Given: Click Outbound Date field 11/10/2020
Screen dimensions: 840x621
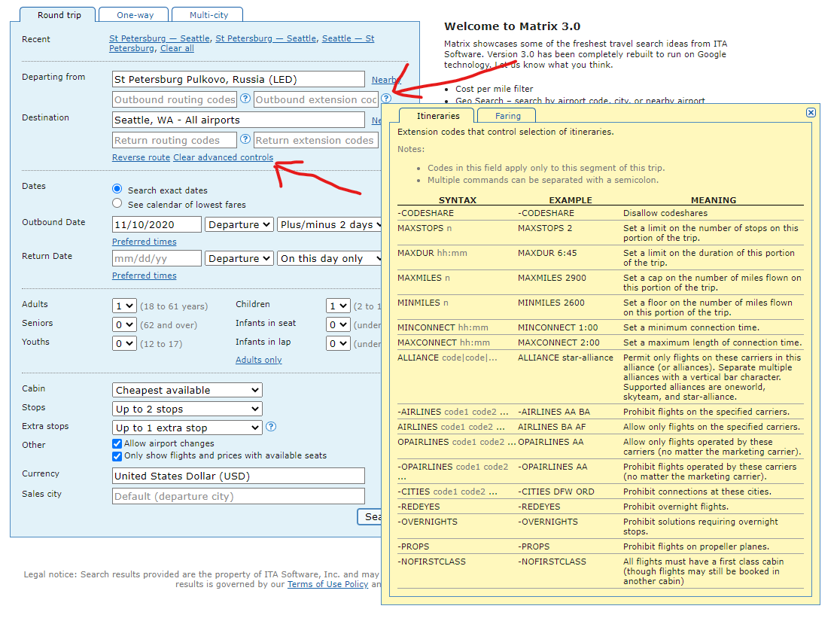Looking at the screenshot, I should (157, 224).
